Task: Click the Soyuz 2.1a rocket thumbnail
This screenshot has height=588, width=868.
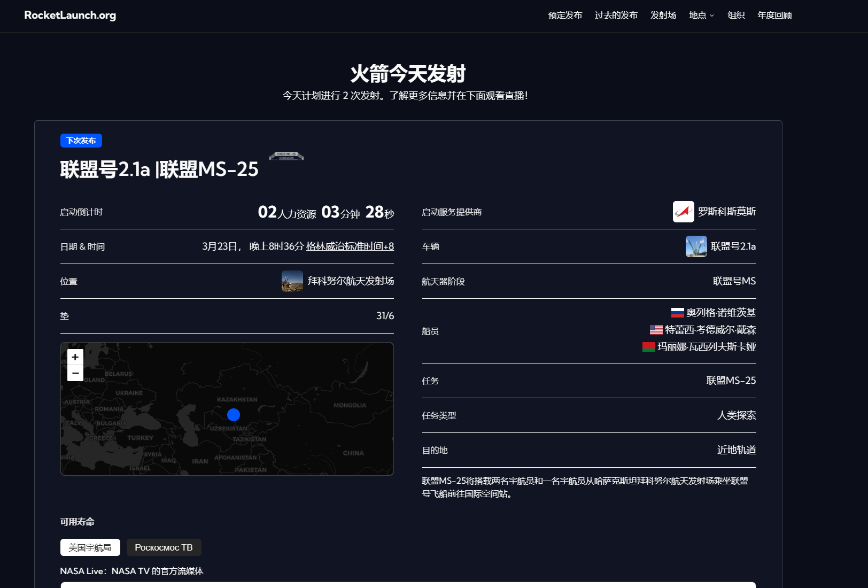Action: 696,246
